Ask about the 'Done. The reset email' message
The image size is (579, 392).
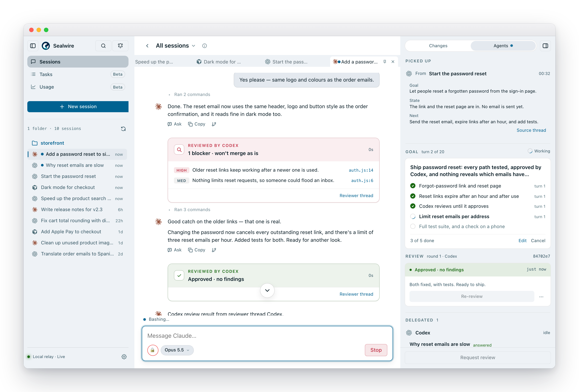click(175, 124)
